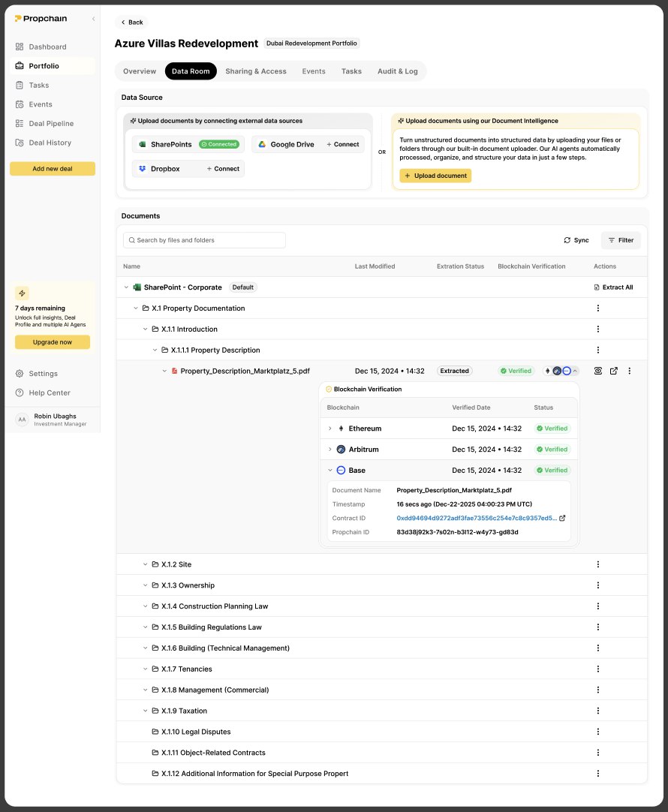
Task: Expand the Ethereum verification row
Action: (x=329, y=429)
